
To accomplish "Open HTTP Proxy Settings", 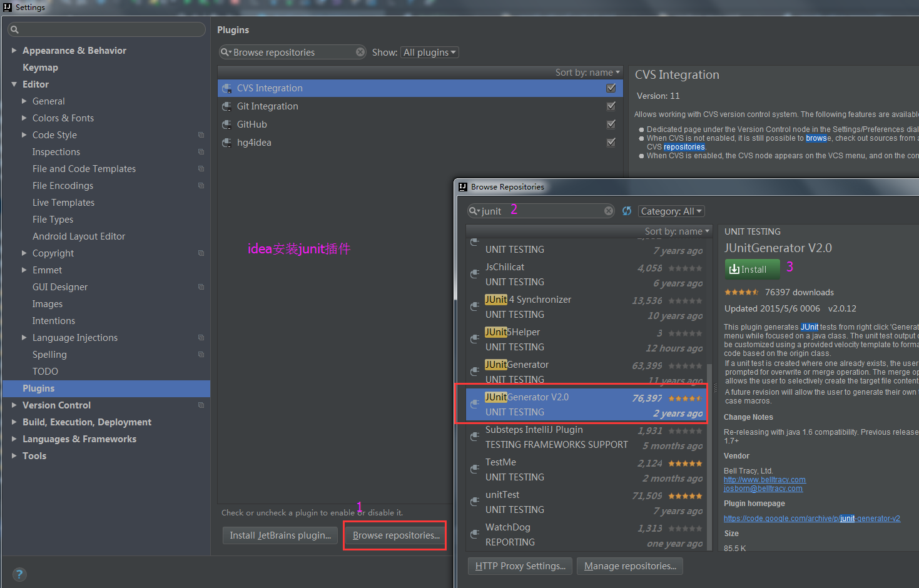I will (x=520, y=566).
